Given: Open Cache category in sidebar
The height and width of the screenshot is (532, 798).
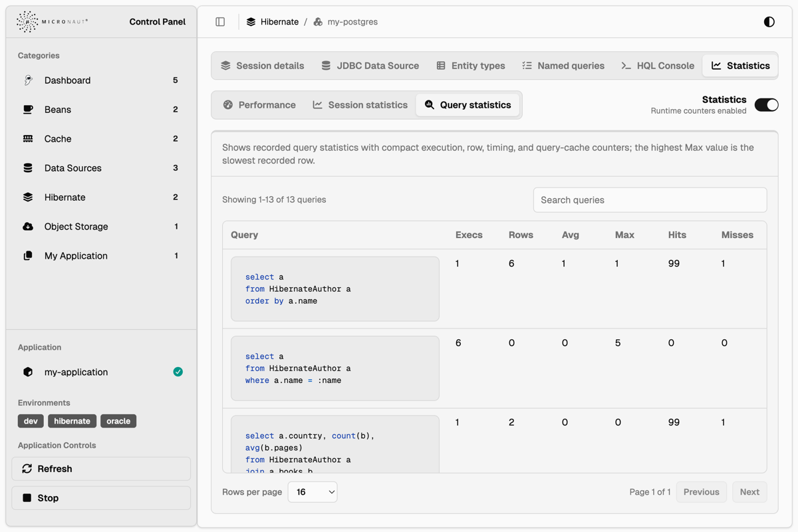Looking at the screenshot, I should click(101, 139).
